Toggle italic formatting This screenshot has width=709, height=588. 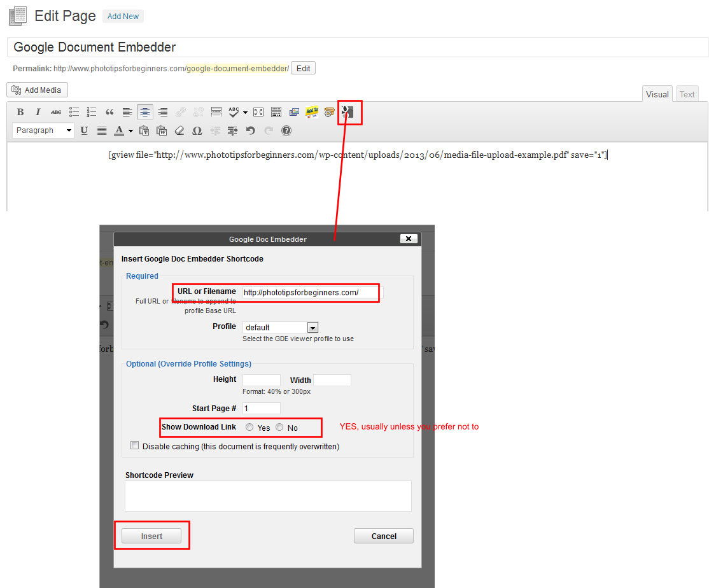coord(38,112)
